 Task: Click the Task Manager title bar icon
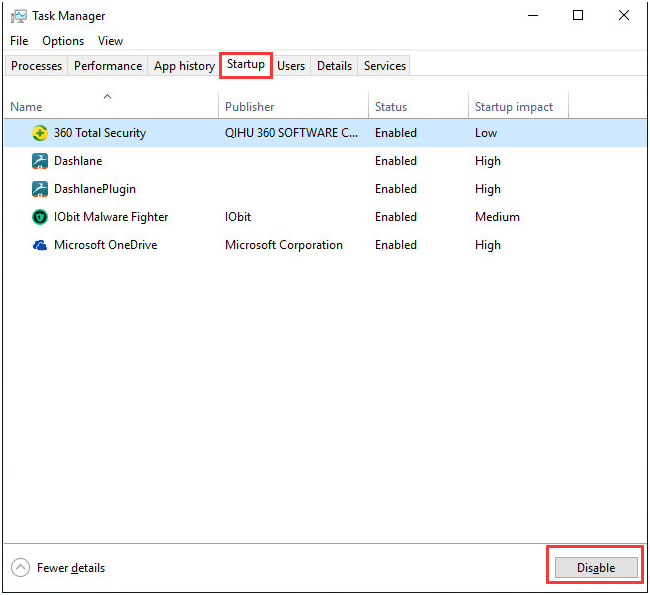19,16
